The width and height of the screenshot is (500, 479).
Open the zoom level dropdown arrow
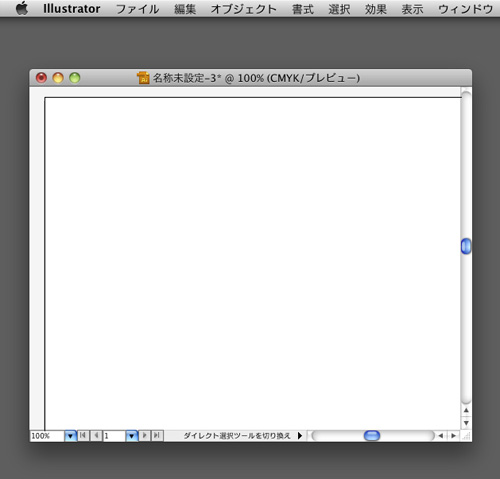[70, 436]
